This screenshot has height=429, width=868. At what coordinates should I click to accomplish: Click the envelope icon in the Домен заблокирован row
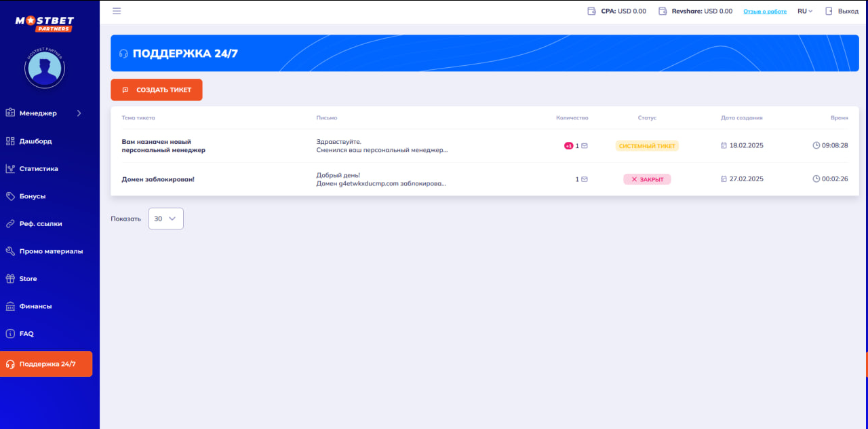(585, 179)
